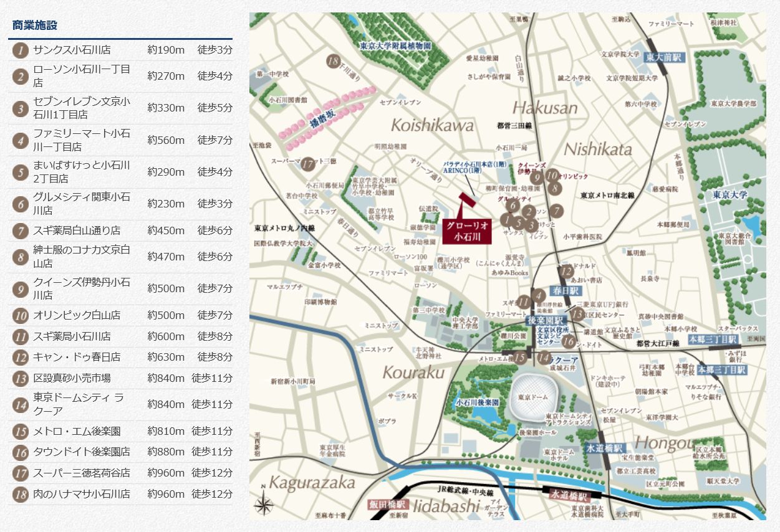Select map marker 12 above 春日駅
Viewport: 780px width, 532px height.
[566, 271]
